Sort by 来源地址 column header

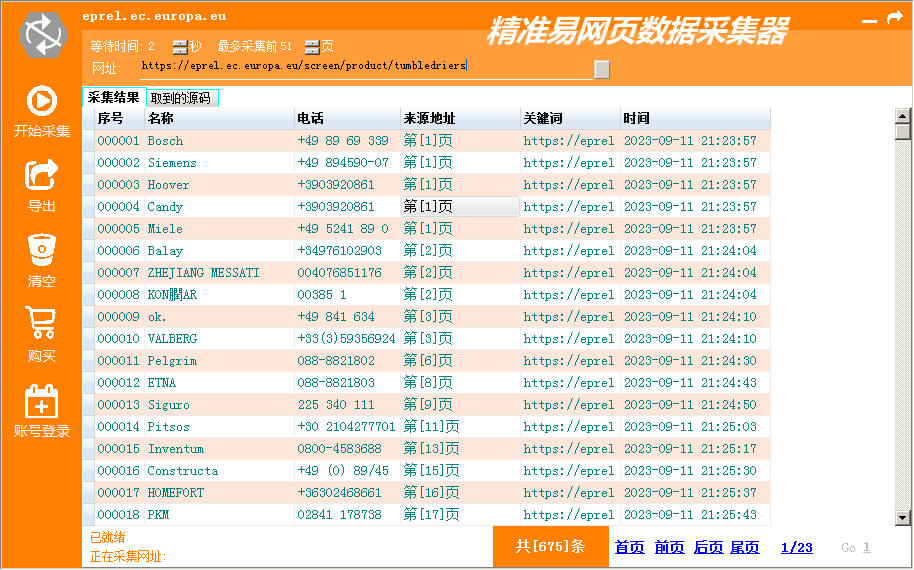(x=460, y=118)
